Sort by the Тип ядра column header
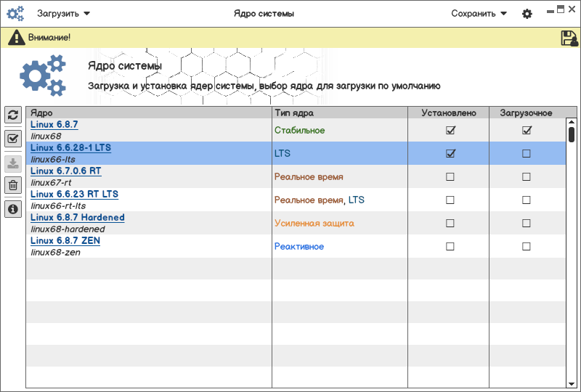581x392 pixels. pos(339,113)
